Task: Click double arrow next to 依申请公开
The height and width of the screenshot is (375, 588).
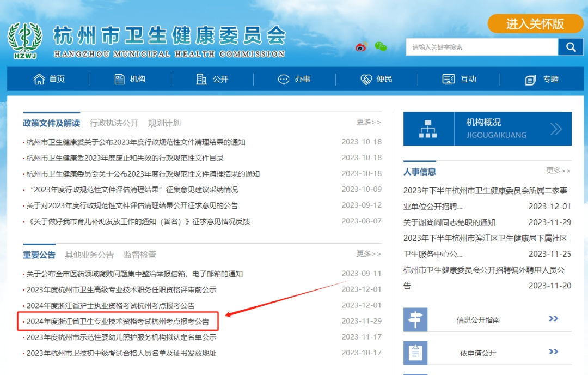Action: 554,352
